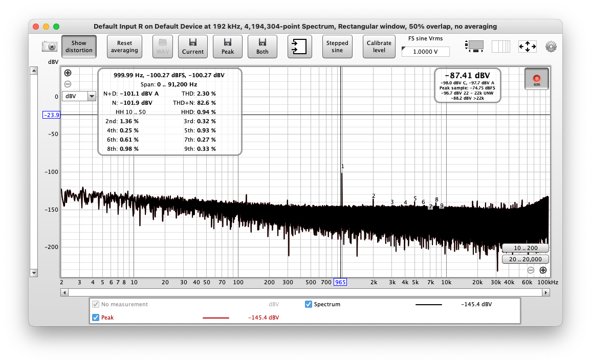Click the greyed WAV file button

(162, 47)
